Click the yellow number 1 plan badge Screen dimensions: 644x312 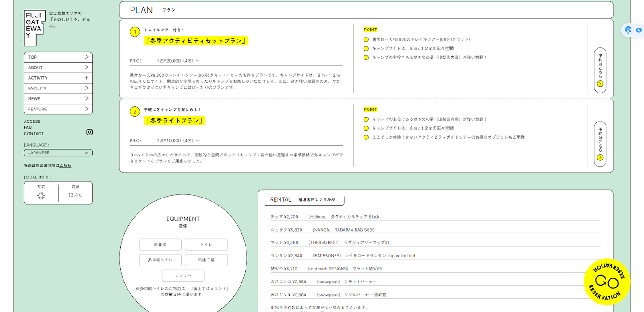click(x=135, y=32)
